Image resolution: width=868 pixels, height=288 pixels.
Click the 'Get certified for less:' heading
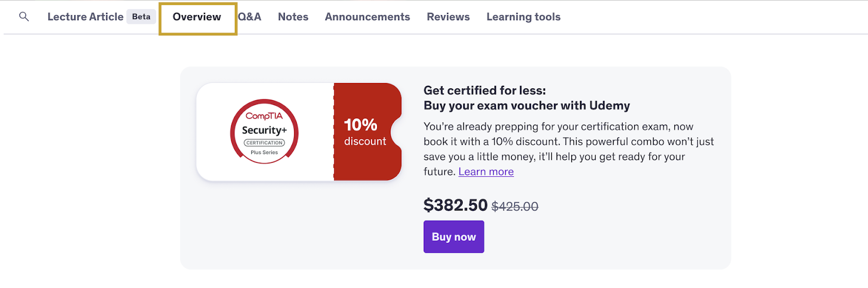[485, 90]
